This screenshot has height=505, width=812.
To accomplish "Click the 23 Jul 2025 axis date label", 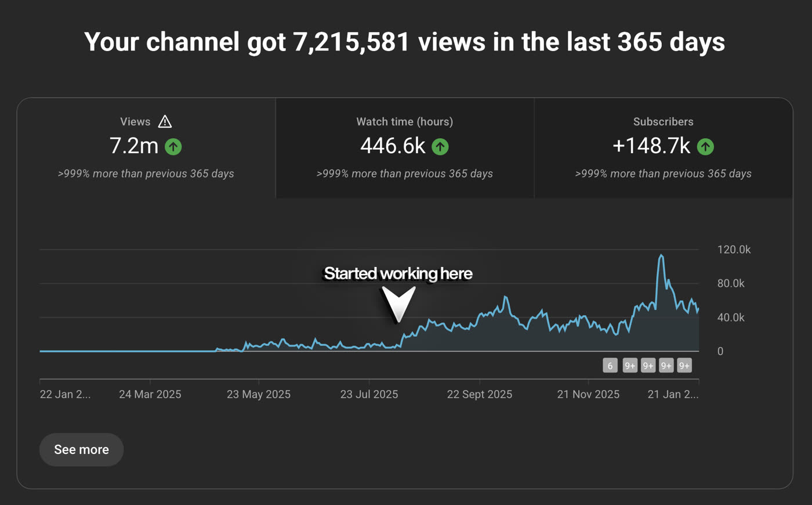I will pos(369,394).
